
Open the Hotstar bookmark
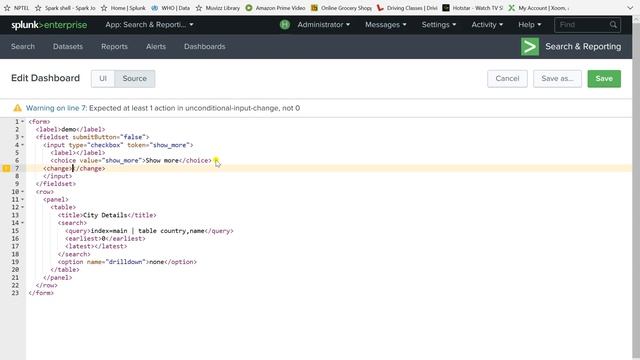(x=473, y=8)
